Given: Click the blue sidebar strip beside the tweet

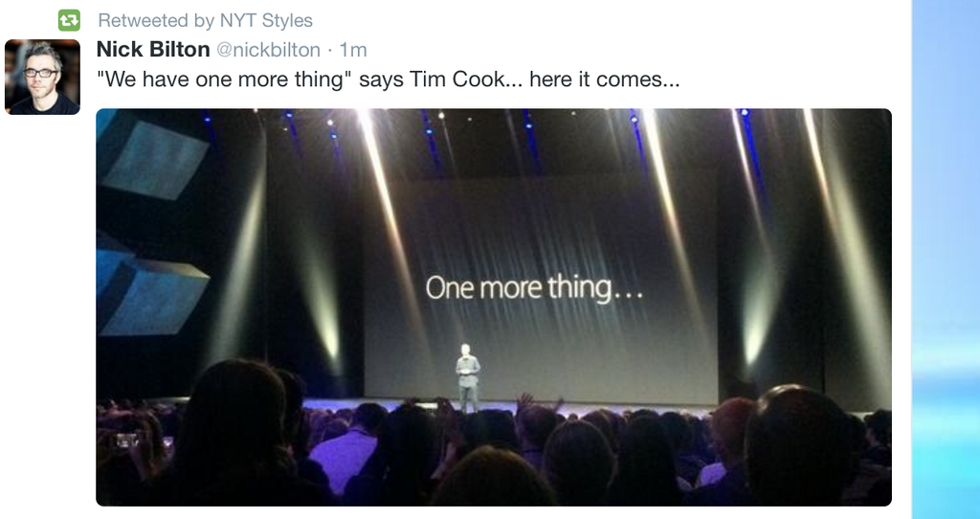Looking at the screenshot, I should point(946,259).
